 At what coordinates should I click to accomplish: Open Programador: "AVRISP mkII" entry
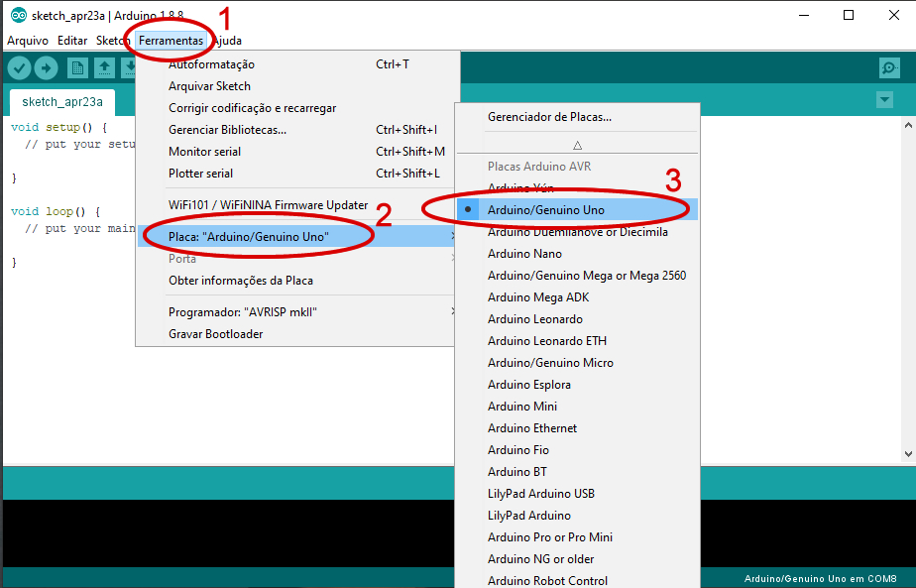pos(297,312)
